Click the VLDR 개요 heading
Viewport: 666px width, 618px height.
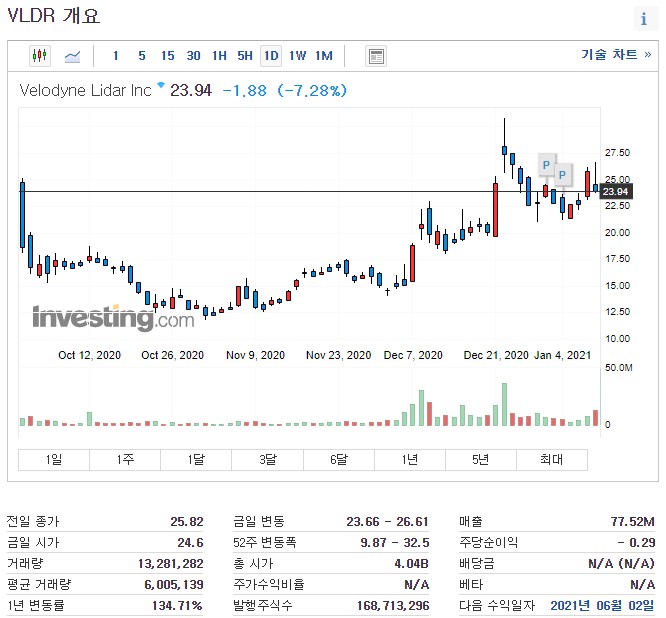54,16
